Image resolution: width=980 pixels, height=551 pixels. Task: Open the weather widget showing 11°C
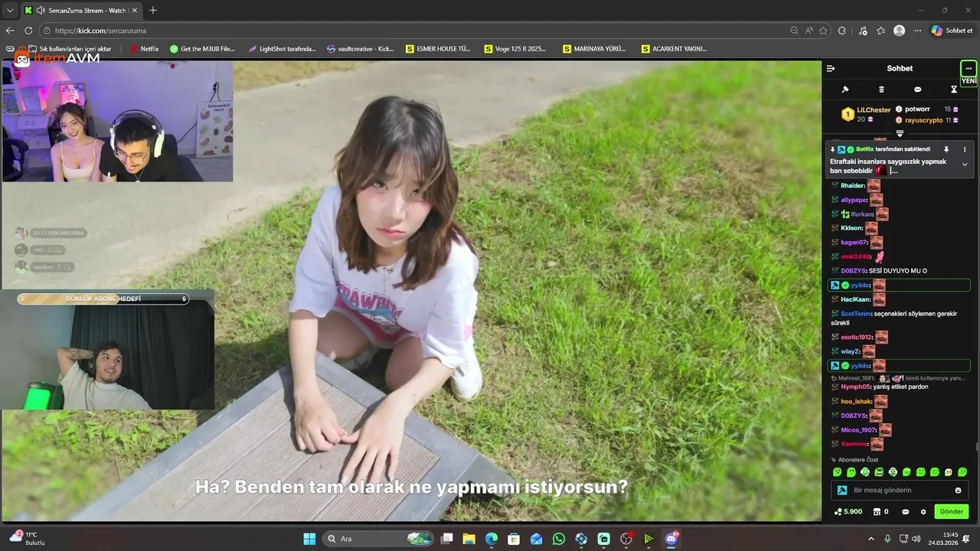[x=28, y=538]
